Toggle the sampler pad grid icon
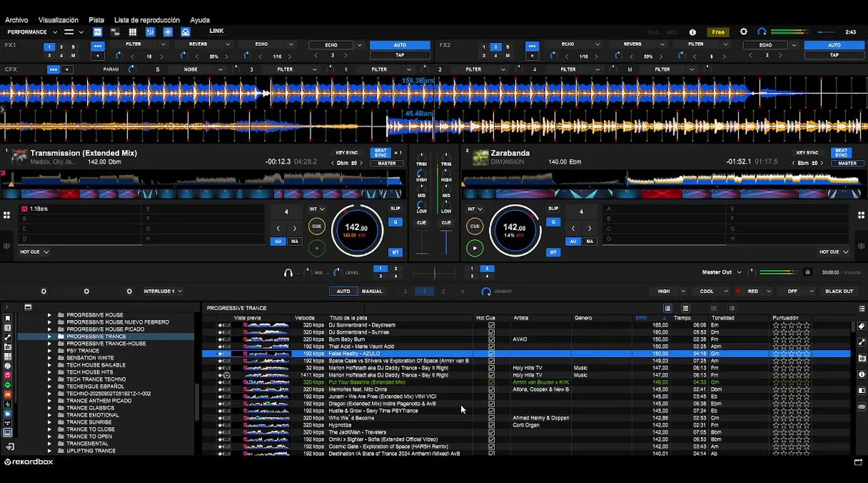868x483 pixels. 133,32
